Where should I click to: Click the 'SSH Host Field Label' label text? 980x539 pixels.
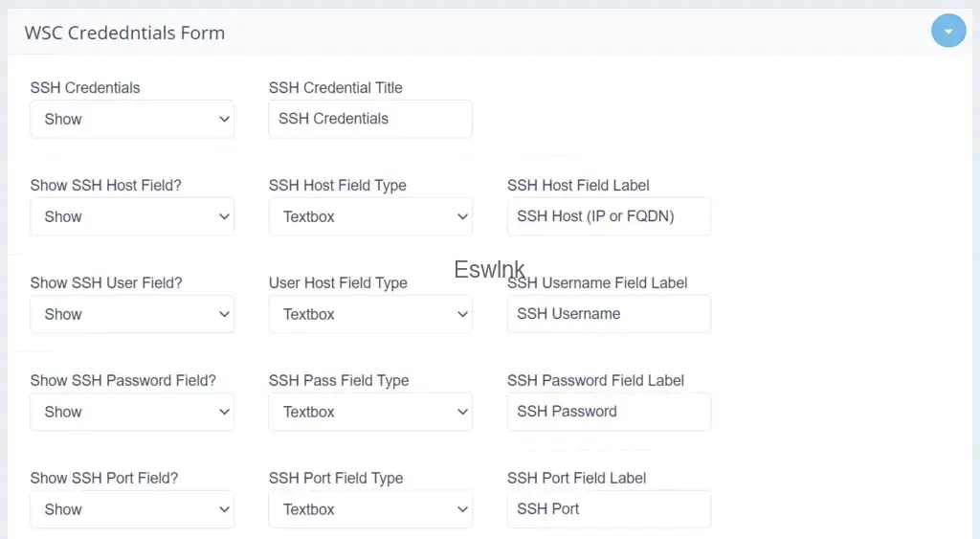coord(578,186)
